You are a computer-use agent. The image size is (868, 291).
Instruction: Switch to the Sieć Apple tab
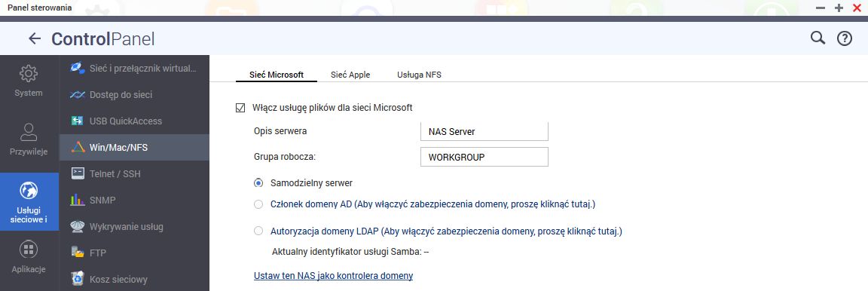tap(350, 75)
